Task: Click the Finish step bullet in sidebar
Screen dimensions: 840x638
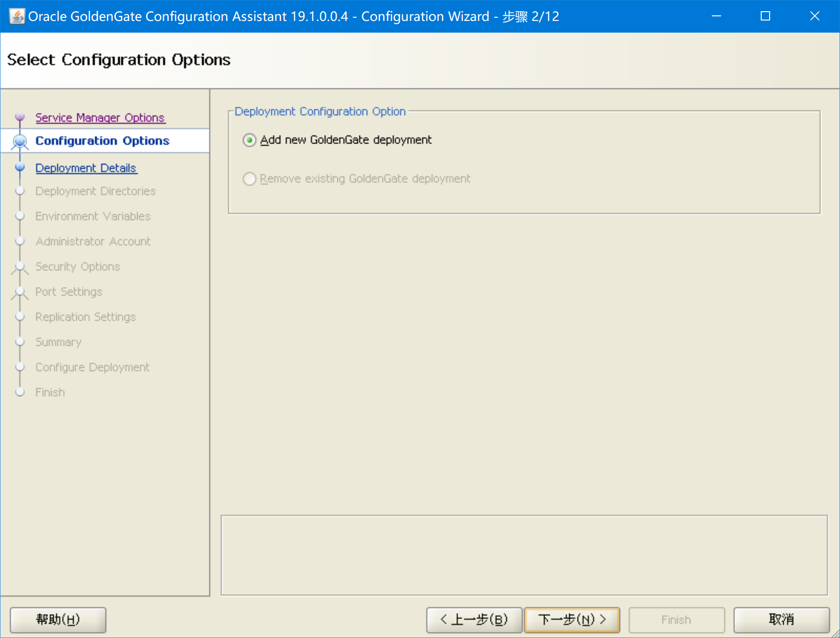Action: tap(20, 392)
